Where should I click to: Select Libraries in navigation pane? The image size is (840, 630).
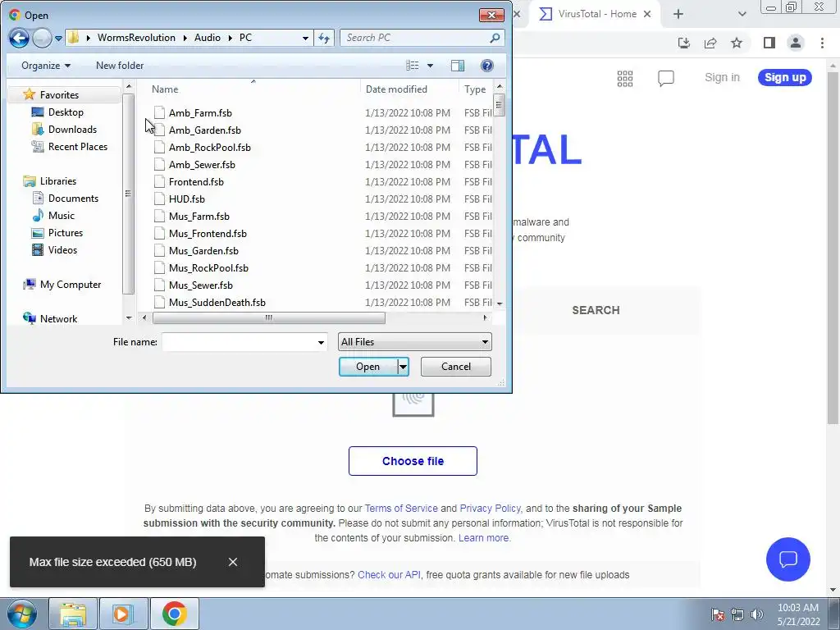58,181
